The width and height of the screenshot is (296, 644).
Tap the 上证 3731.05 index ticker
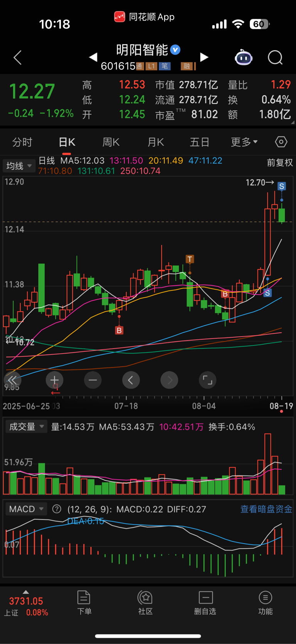(x=26, y=607)
